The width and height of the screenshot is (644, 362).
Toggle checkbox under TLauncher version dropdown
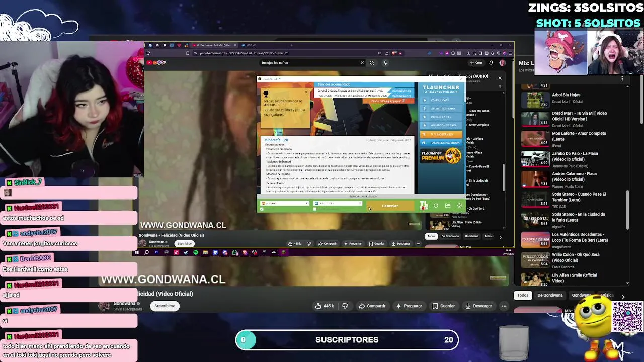(315, 209)
